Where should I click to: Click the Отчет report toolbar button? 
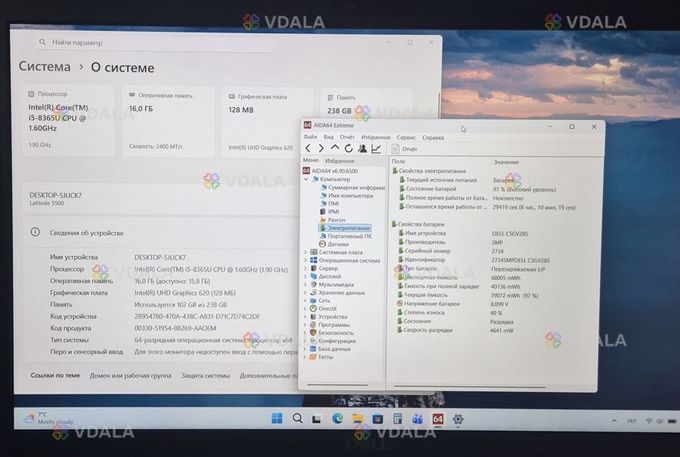click(404, 148)
